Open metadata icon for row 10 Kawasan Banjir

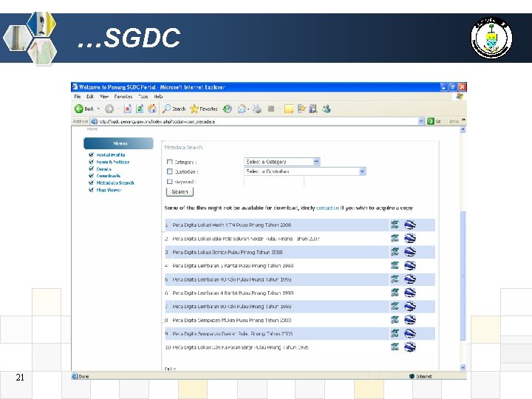pyautogui.click(x=395, y=347)
